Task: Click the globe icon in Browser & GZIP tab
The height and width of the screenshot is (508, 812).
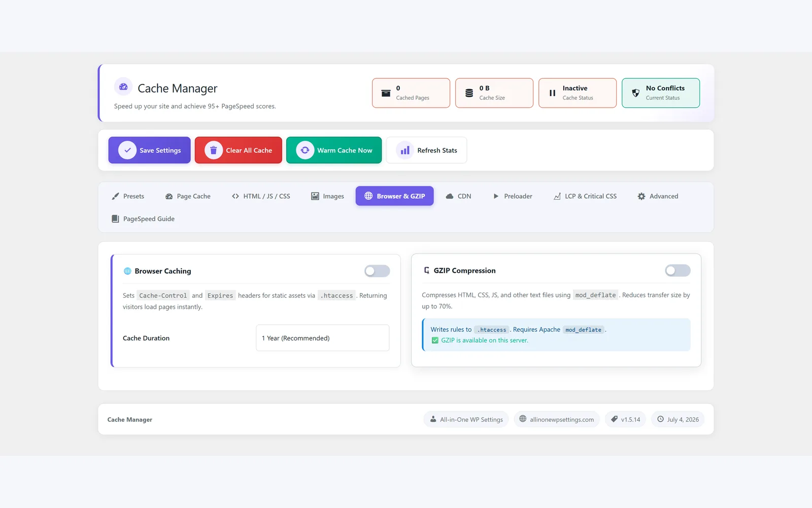Action: [368, 196]
